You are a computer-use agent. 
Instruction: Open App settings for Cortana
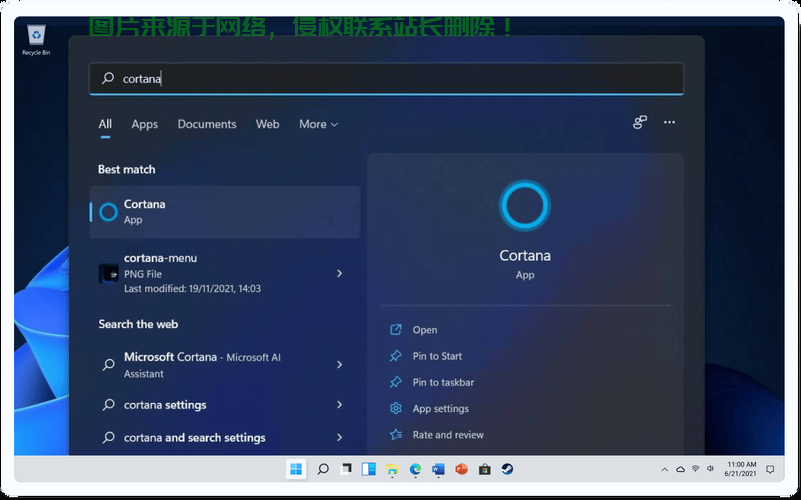[440, 409]
